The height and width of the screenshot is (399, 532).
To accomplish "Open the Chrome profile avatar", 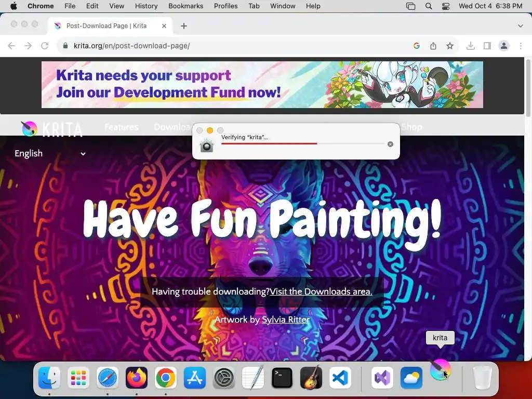I will pos(504,46).
